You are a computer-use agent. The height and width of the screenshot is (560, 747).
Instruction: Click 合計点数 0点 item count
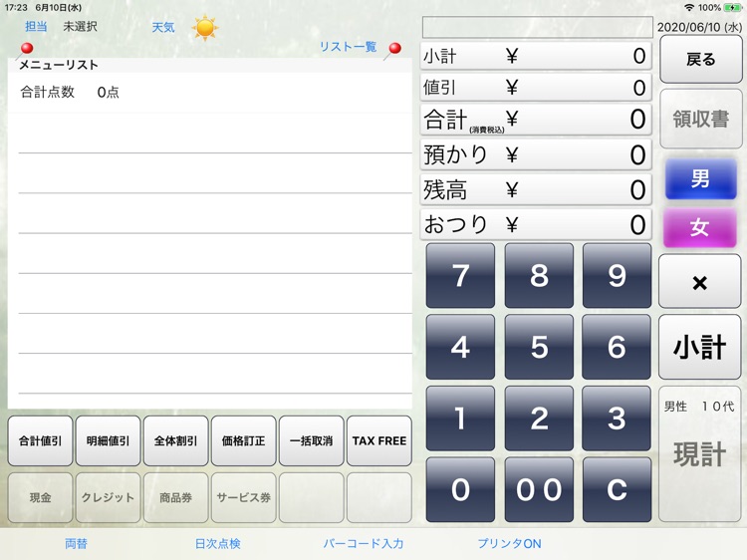click(x=70, y=92)
